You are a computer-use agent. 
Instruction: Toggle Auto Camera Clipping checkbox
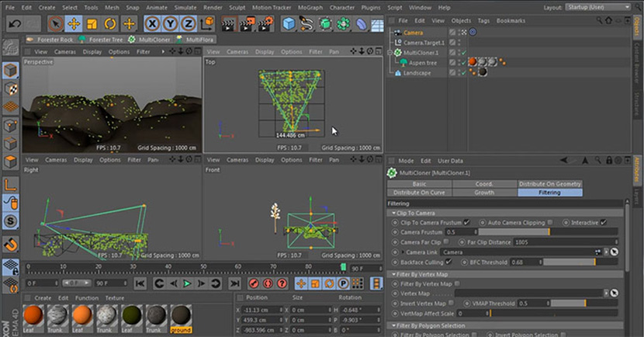click(x=550, y=222)
